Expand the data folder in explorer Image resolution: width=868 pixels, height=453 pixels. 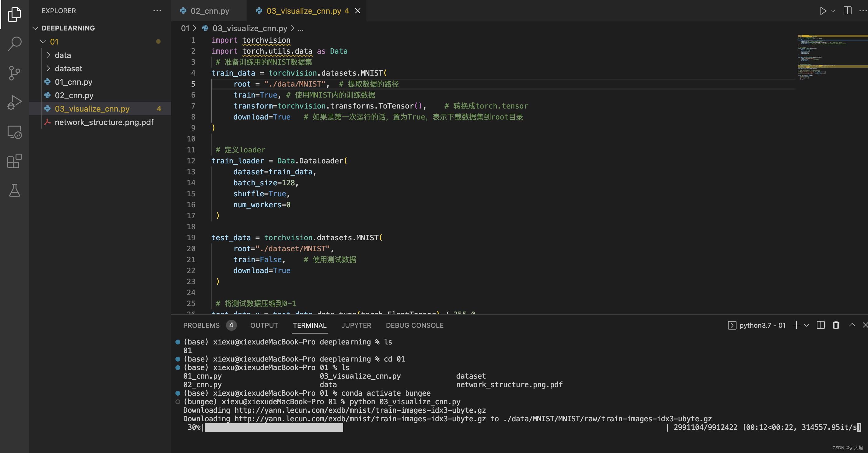(63, 55)
